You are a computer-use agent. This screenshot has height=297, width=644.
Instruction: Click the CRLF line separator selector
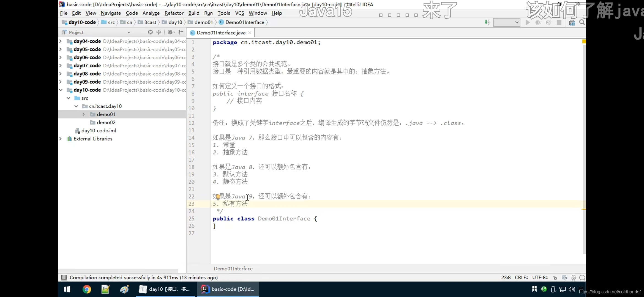521,277
